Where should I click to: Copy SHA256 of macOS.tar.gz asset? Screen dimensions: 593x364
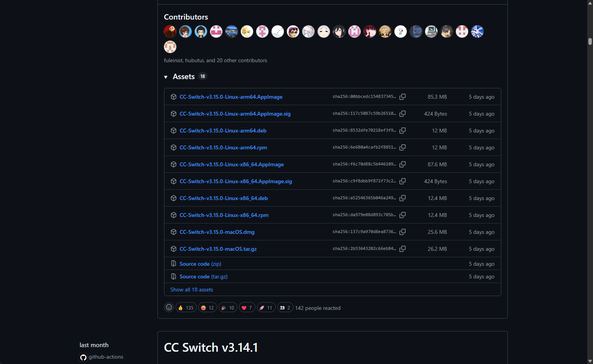pos(403,249)
